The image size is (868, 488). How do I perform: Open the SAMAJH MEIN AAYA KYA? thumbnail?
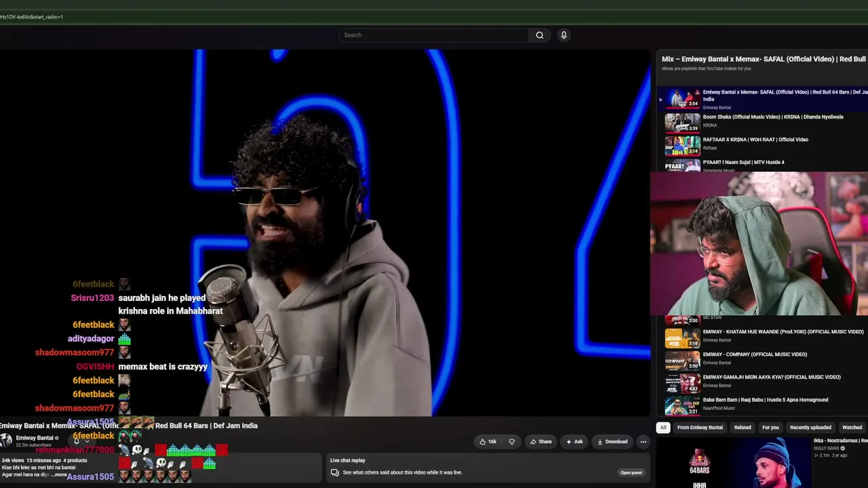point(682,383)
